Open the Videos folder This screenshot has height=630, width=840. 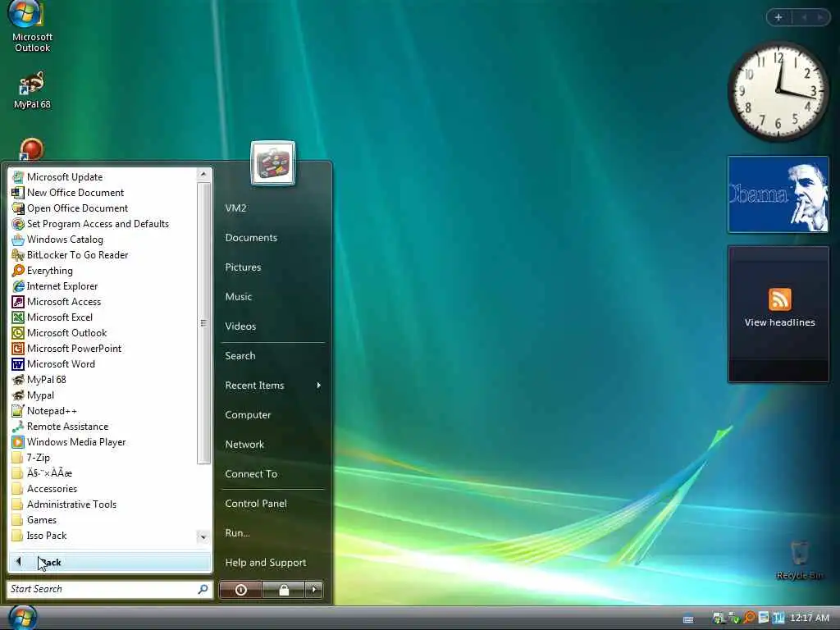click(x=272, y=326)
